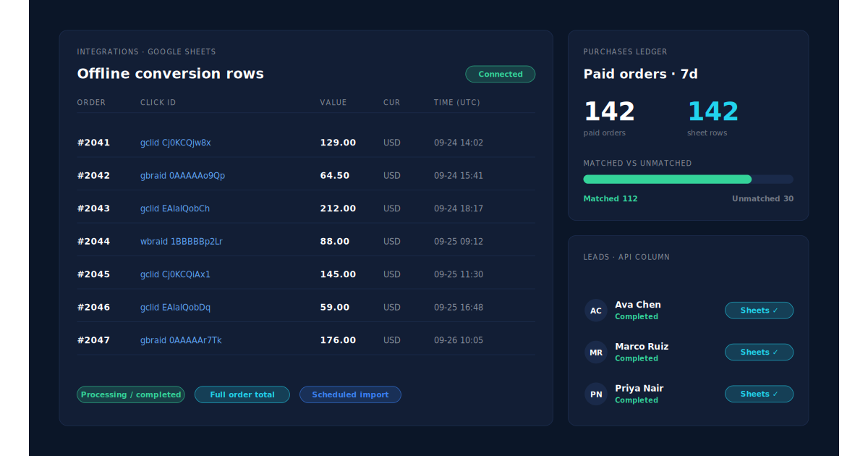The height and width of the screenshot is (456, 868).
Task: Click the PN avatar for Priya Nair
Action: (x=596, y=394)
